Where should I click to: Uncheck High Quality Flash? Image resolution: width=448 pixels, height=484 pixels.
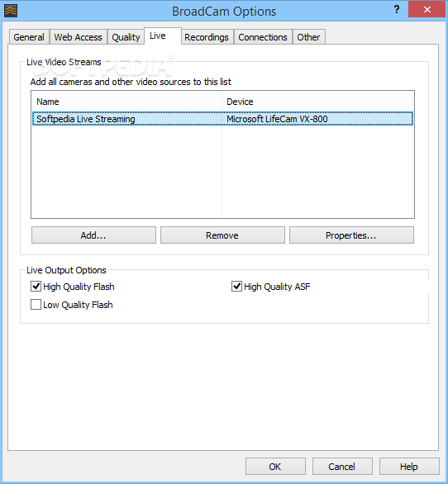pos(36,287)
